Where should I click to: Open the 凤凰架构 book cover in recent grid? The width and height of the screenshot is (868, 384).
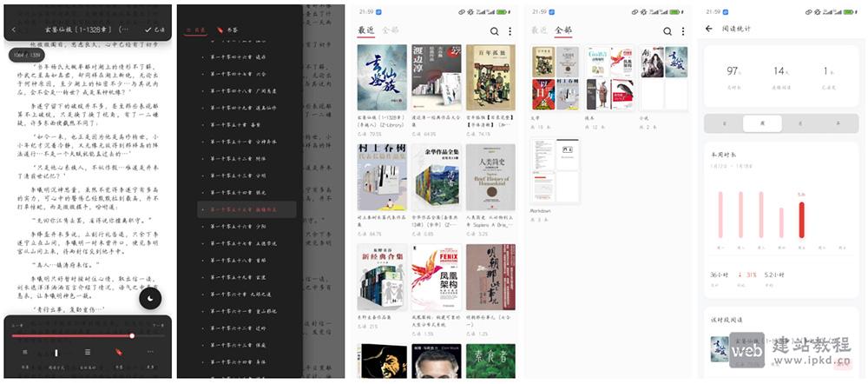437,277
